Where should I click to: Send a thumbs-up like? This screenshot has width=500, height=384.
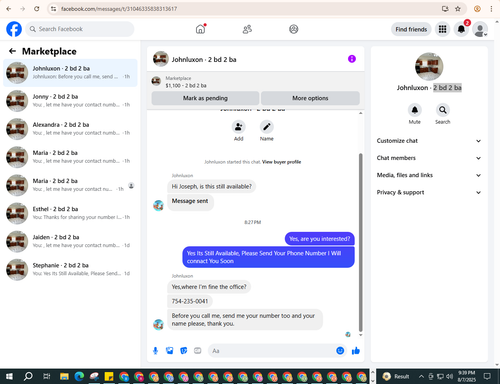coord(356,351)
